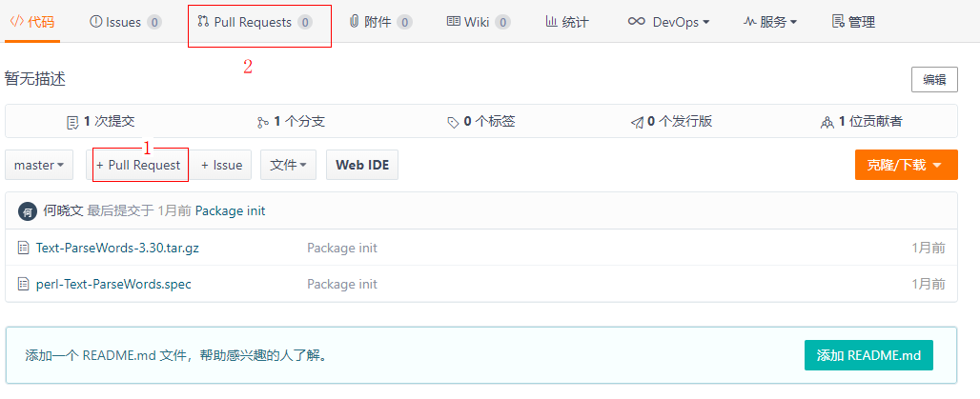Open the Pull Requests tab
980x399 pixels.
255,22
